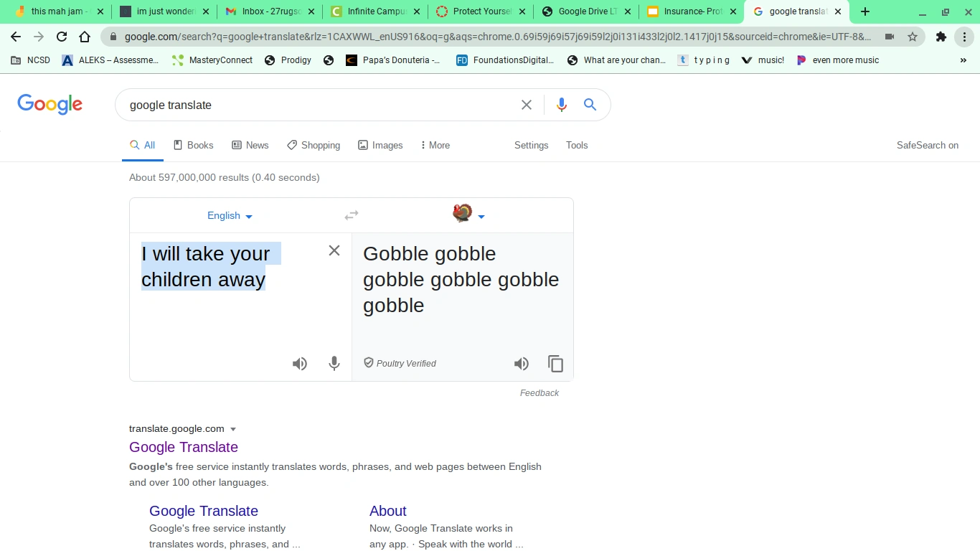Start voice input in the translate source box
Image resolution: width=980 pixels, height=551 pixels.
(x=334, y=364)
